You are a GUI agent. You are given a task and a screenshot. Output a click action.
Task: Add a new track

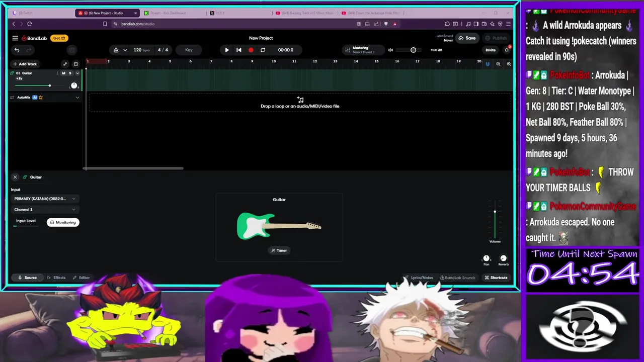point(25,64)
